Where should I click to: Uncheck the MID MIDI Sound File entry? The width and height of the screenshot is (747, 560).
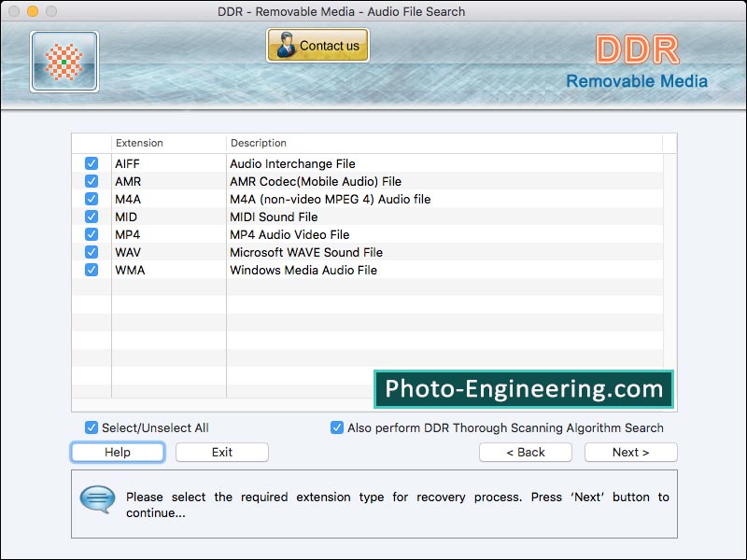[x=91, y=216]
